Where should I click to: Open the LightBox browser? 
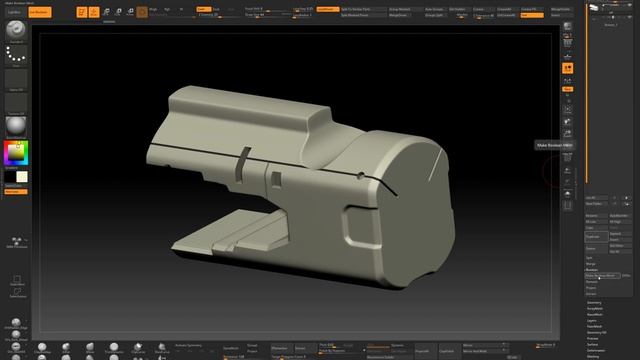pos(14,12)
